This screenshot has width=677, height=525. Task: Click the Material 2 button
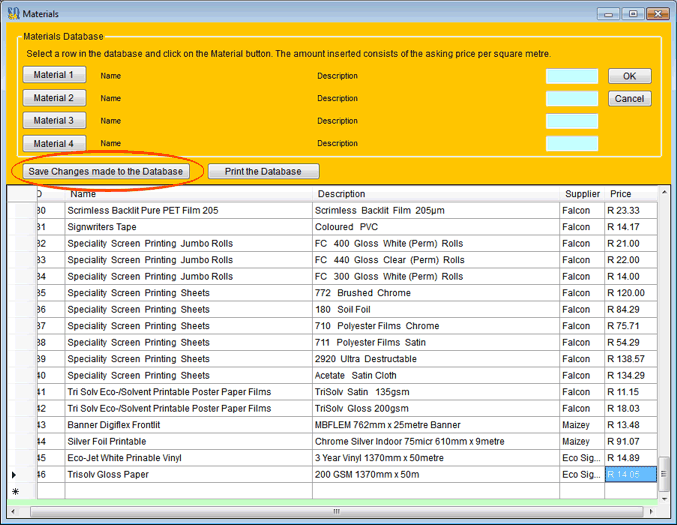point(54,98)
